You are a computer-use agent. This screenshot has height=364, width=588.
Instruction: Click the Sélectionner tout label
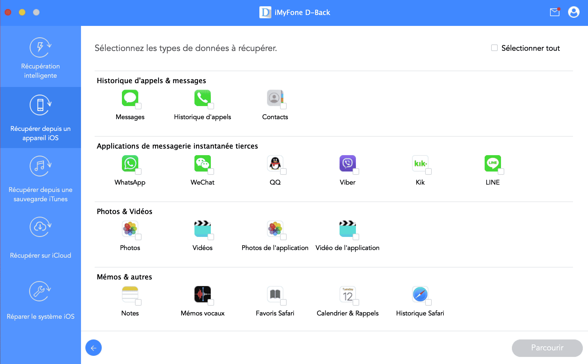coord(530,48)
